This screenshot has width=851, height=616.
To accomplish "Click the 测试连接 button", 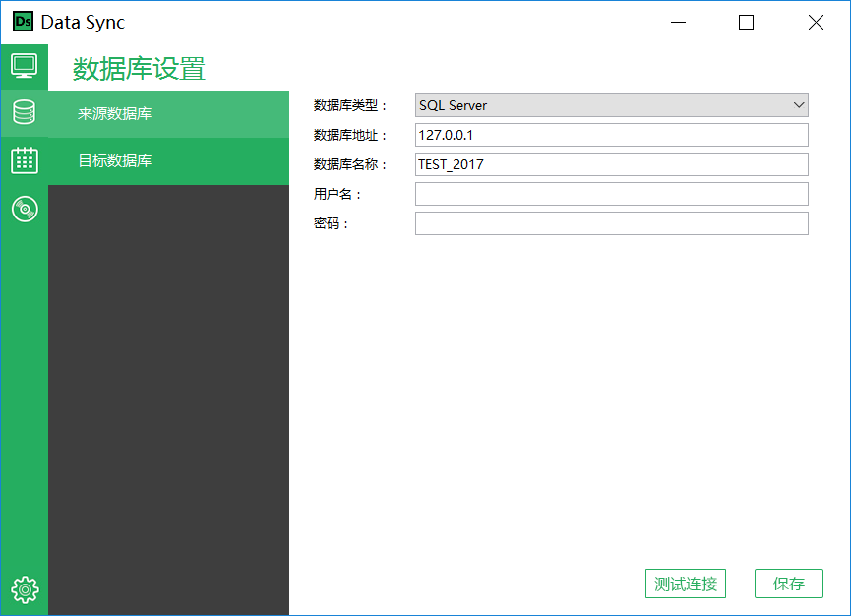I will (x=686, y=583).
